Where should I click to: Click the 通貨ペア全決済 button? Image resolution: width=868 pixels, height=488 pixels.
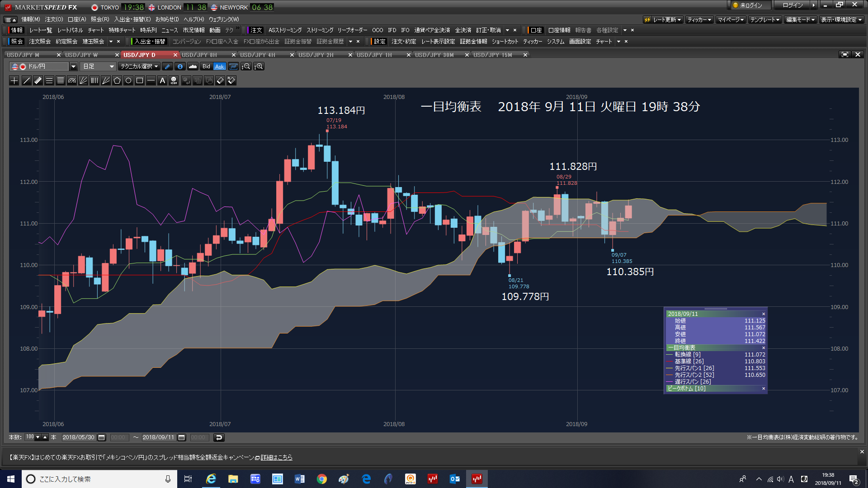(432, 30)
